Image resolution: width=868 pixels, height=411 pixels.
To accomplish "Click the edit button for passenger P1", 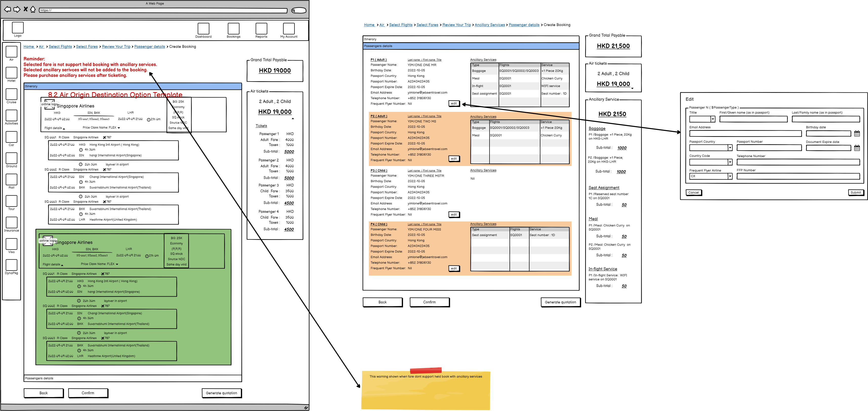I will coord(454,104).
